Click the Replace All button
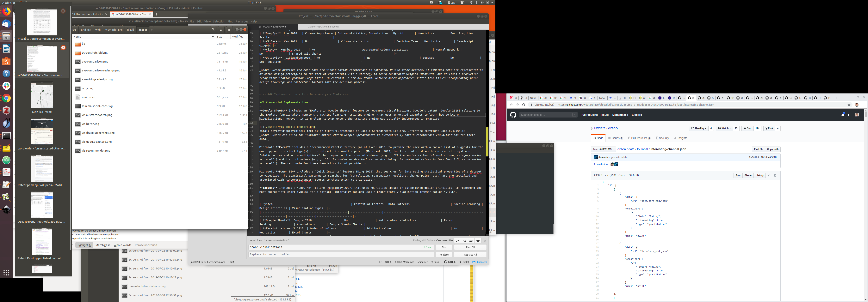This screenshot has height=302, width=868. [x=470, y=255]
